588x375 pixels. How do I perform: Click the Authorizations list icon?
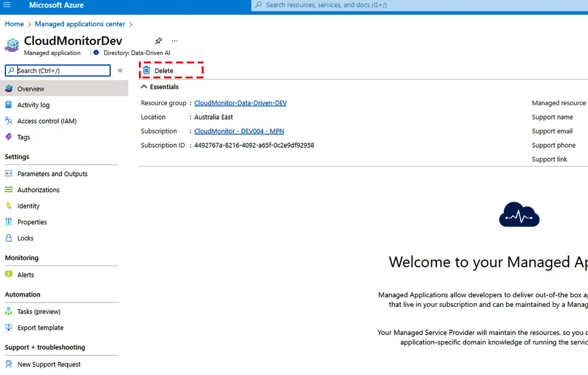tap(8, 190)
